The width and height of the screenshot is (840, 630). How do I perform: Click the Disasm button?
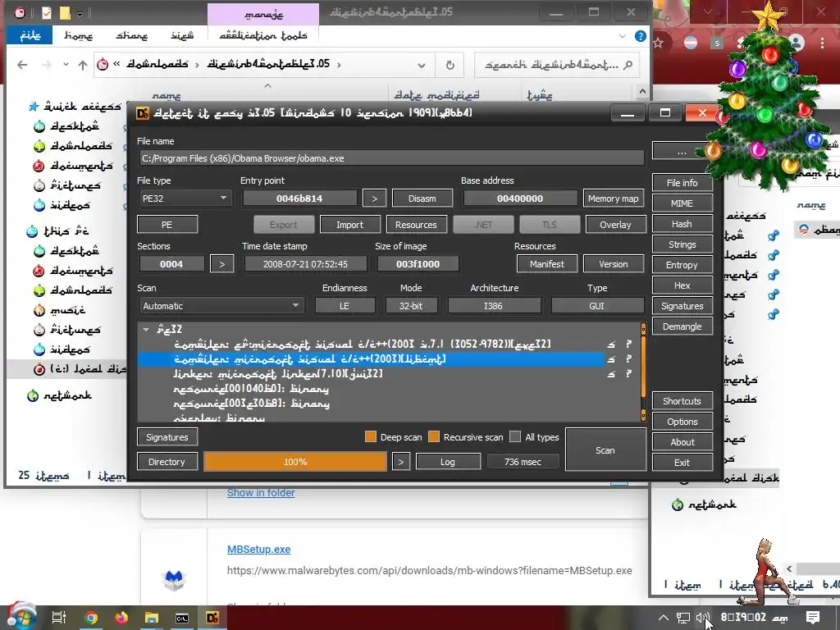pyautogui.click(x=422, y=199)
